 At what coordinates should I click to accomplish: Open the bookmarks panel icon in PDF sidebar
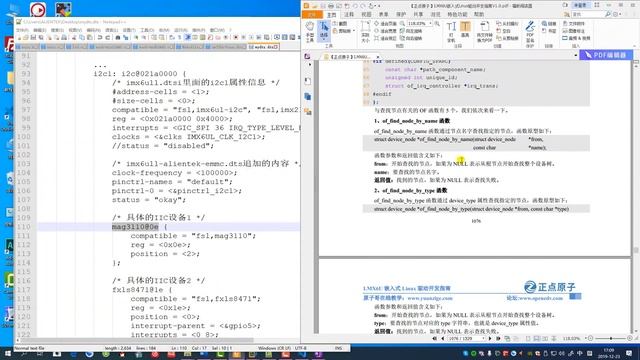tap(307, 81)
